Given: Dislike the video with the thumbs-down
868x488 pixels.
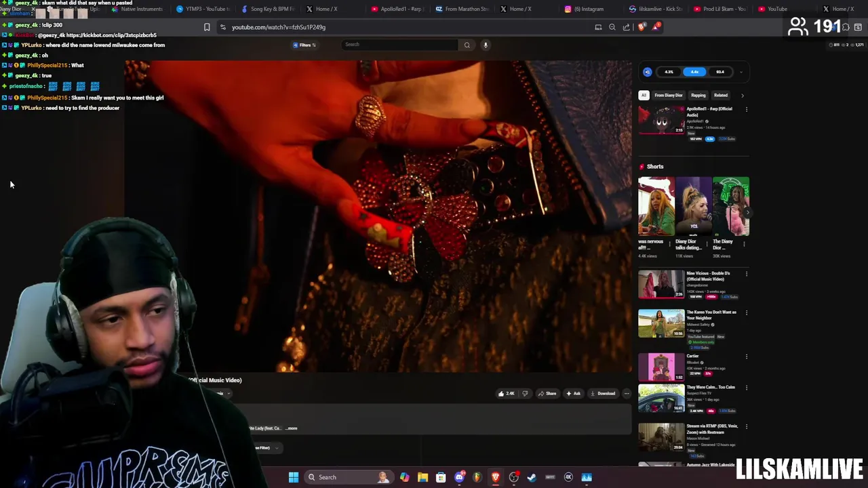Looking at the screenshot, I should (525, 393).
